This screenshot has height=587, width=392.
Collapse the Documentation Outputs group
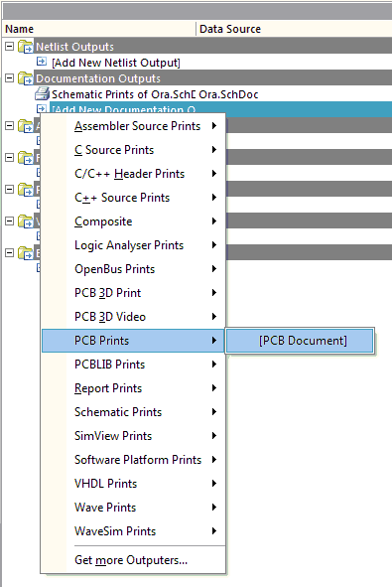[9, 78]
